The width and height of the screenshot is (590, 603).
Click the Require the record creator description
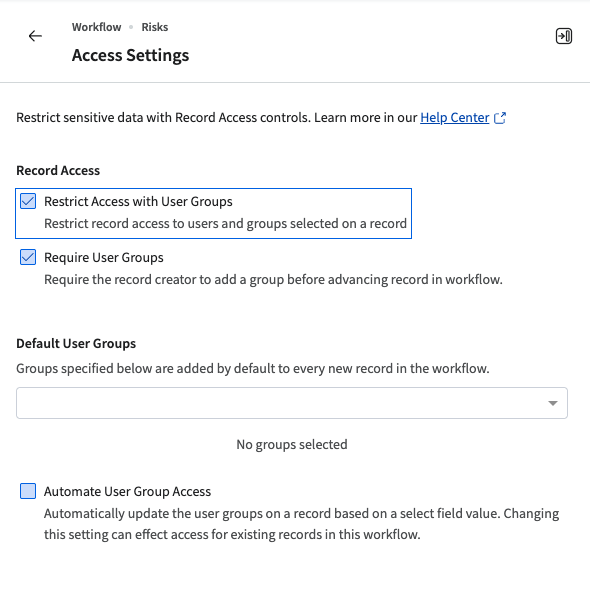point(273,280)
